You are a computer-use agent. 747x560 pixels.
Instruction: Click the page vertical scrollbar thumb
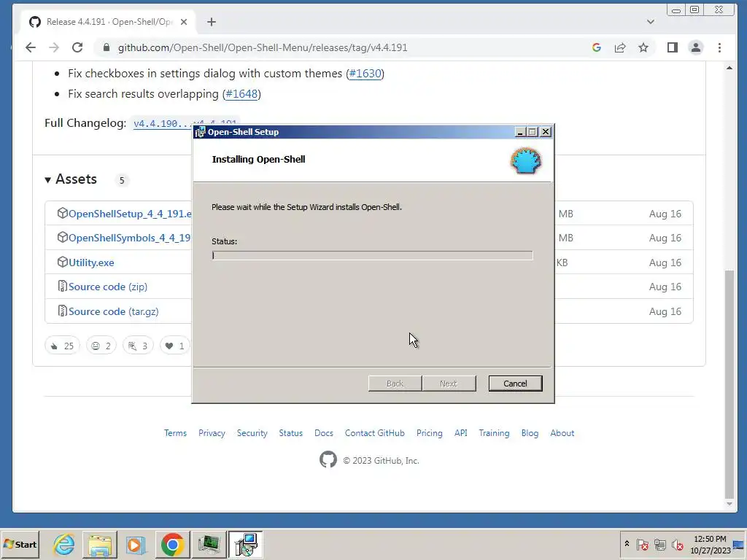[729, 384]
